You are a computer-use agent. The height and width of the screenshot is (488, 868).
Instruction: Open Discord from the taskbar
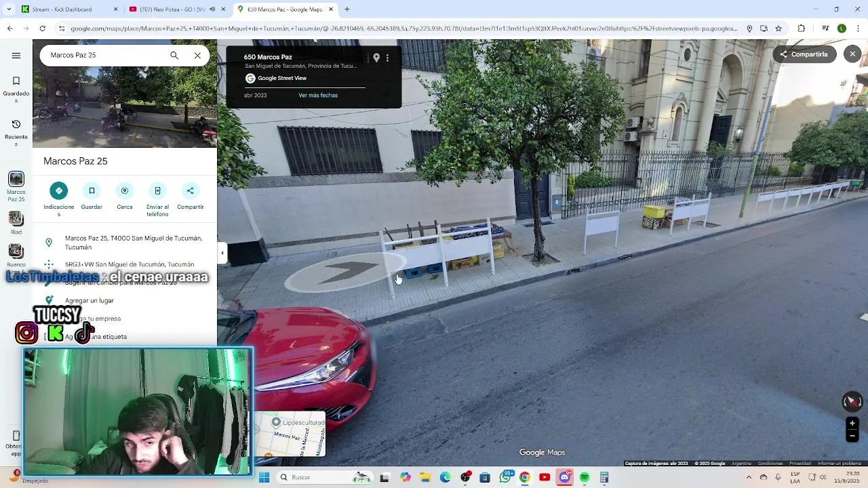[565, 477]
